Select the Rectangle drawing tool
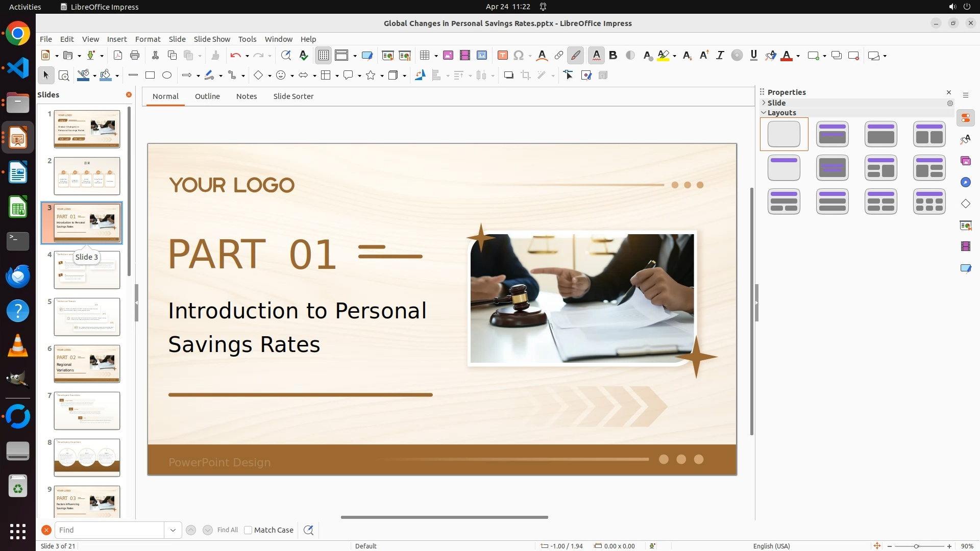 click(x=150, y=76)
